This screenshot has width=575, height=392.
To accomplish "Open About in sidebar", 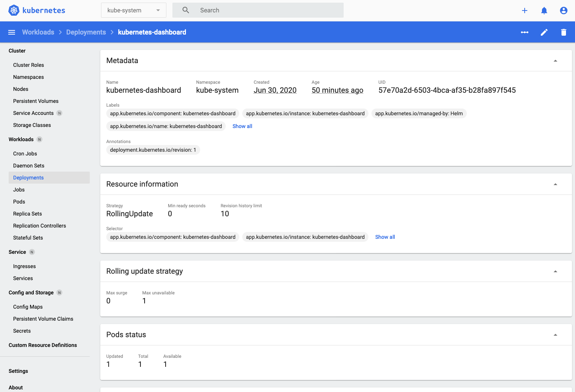I will coord(16,387).
